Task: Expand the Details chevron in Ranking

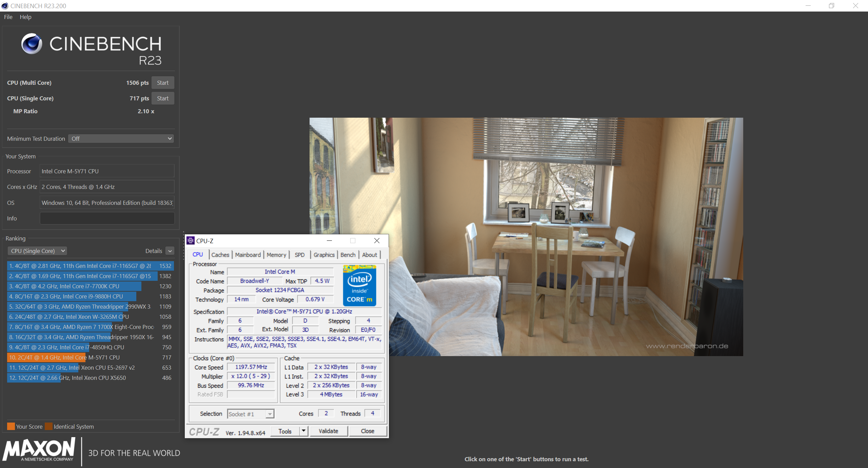Action: [x=170, y=251]
